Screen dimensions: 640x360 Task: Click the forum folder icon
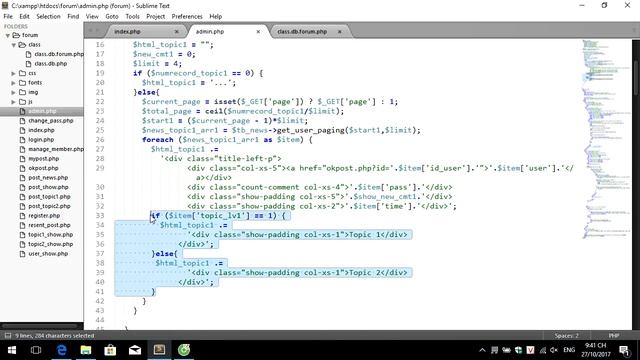(x=16, y=35)
